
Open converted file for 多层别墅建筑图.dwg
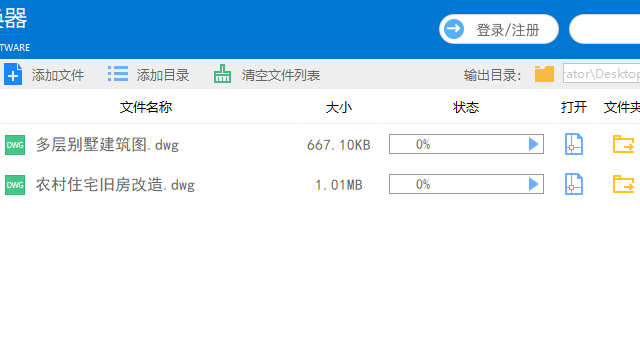coord(573,144)
